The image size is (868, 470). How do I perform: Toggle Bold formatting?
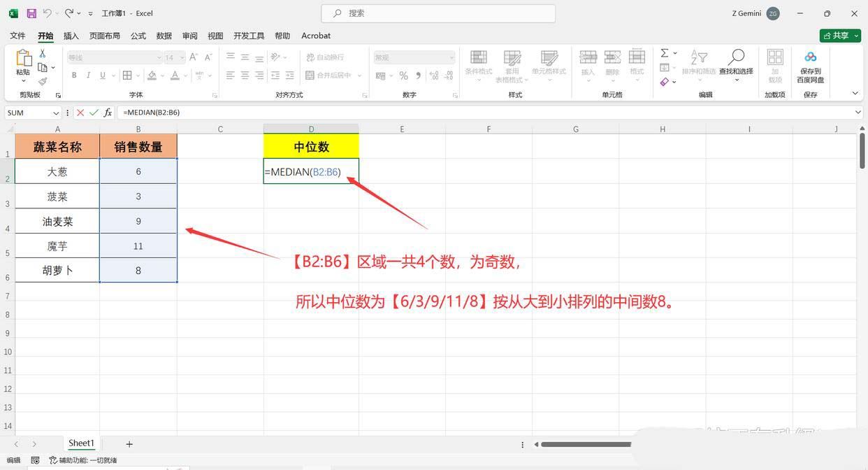tap(73, 76)
